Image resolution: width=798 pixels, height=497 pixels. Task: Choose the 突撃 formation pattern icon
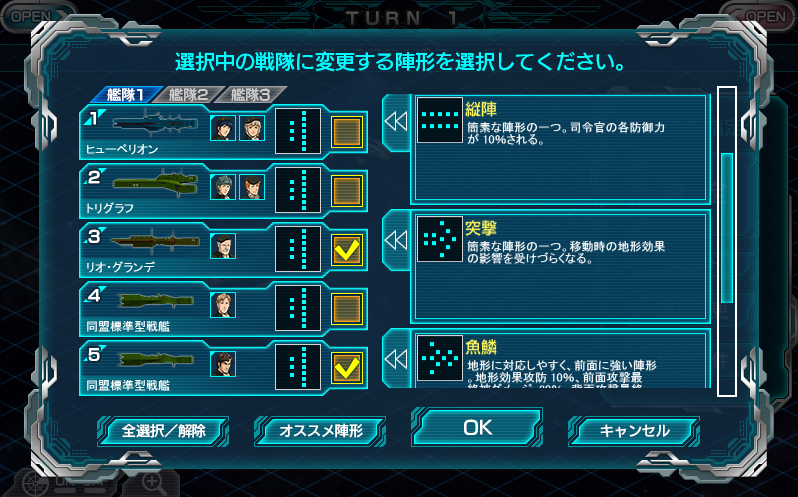click(x=440, y=239)
